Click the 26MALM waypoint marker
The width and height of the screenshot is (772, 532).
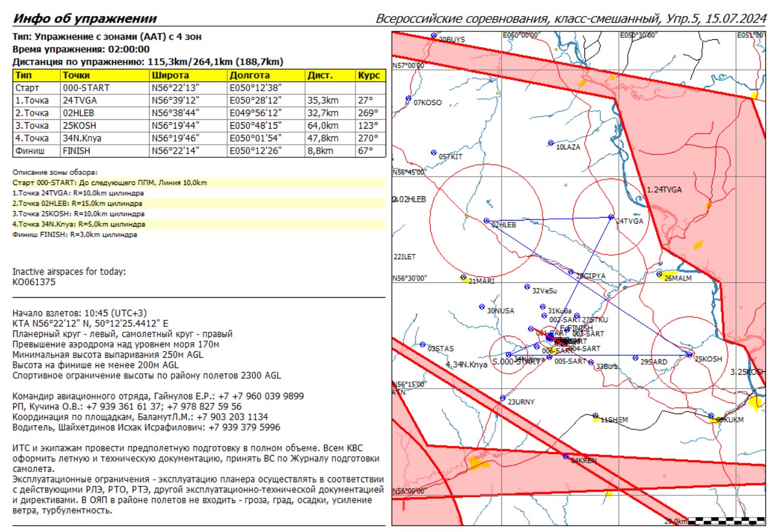pos(659,273)
